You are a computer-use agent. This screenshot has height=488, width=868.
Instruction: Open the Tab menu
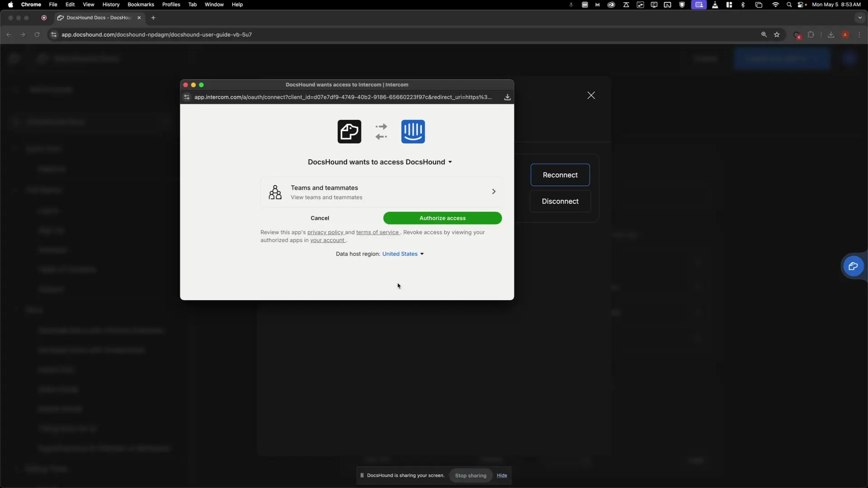pos(193,5)
